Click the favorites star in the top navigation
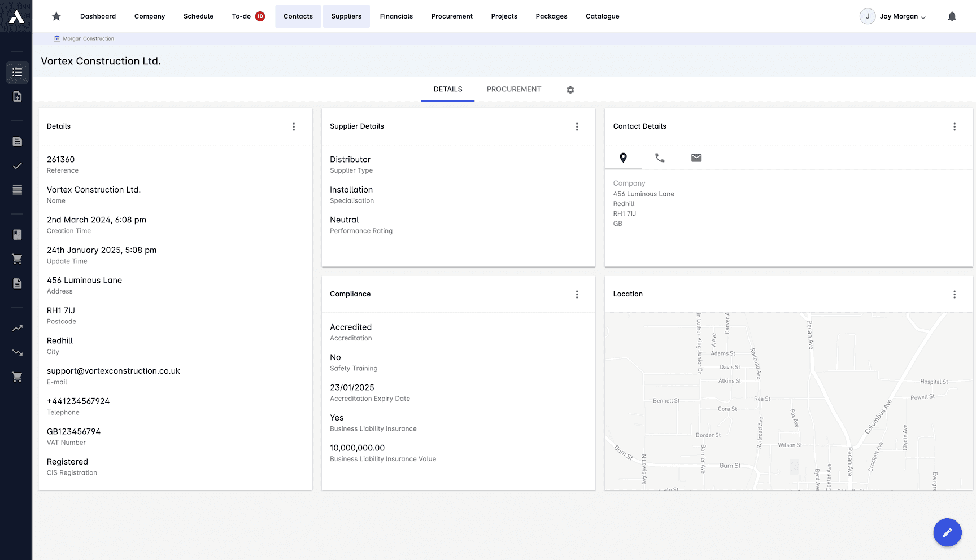This screenshot has height=560, width=976. click(56, 16)
